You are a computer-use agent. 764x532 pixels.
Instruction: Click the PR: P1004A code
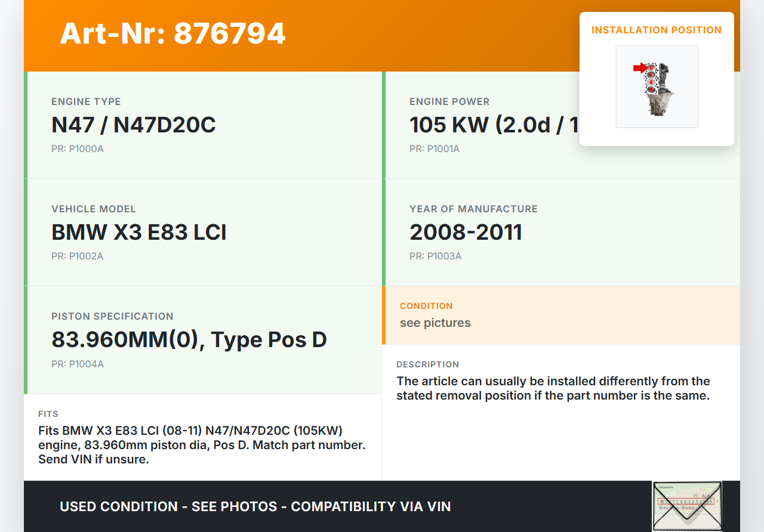[78, 364]
